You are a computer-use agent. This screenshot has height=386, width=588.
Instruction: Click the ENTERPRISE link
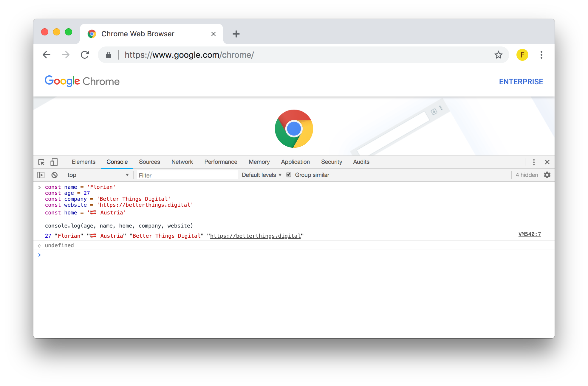pos(521,82)
